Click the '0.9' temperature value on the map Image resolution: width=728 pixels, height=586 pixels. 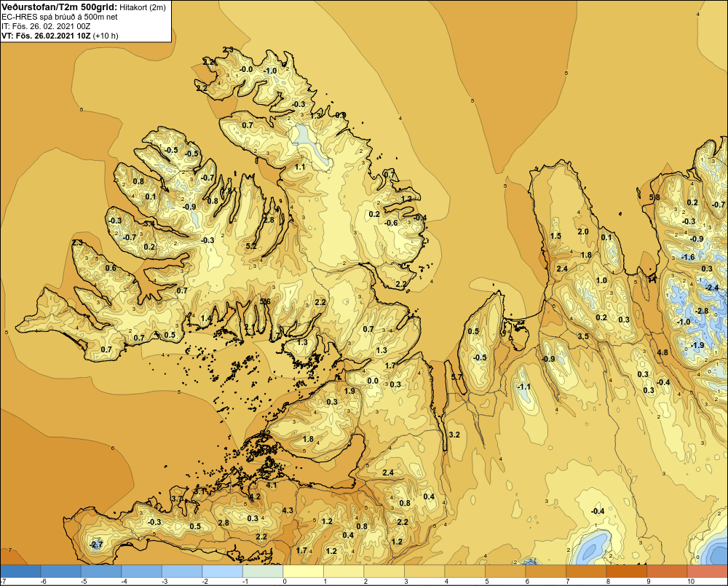(x=340, y=115)
